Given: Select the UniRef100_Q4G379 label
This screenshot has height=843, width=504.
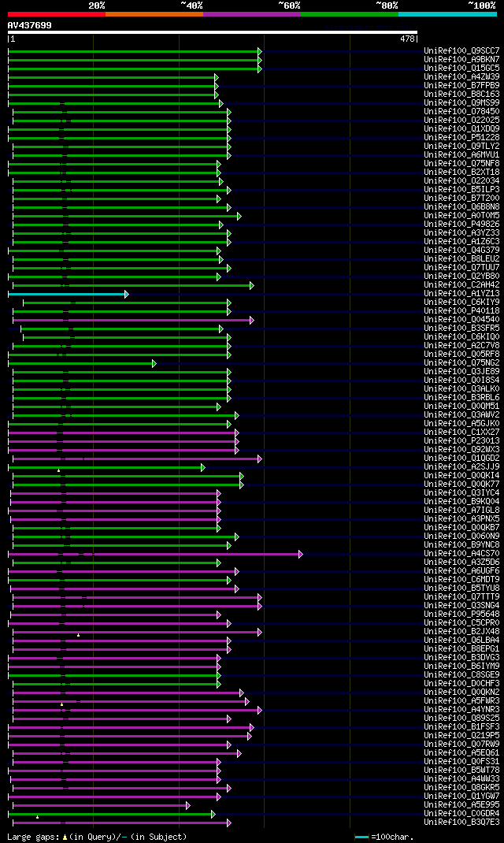Looking at the screenshot, I should pyautogui.click(x=461, y=251).
